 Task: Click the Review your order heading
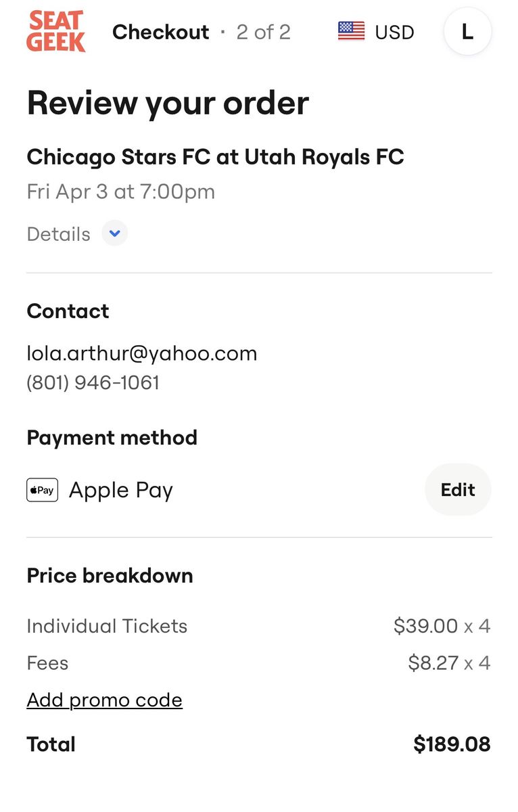tap(168, 103)
